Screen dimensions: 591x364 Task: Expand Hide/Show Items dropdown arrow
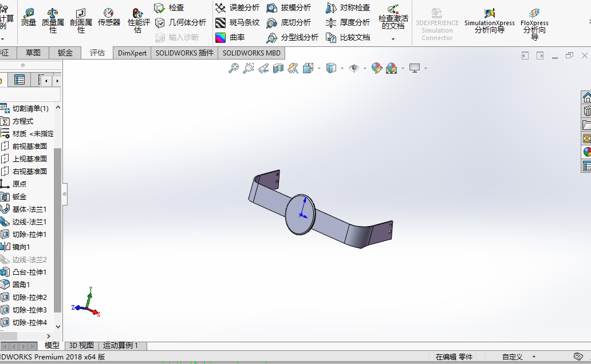pos(365,68)
